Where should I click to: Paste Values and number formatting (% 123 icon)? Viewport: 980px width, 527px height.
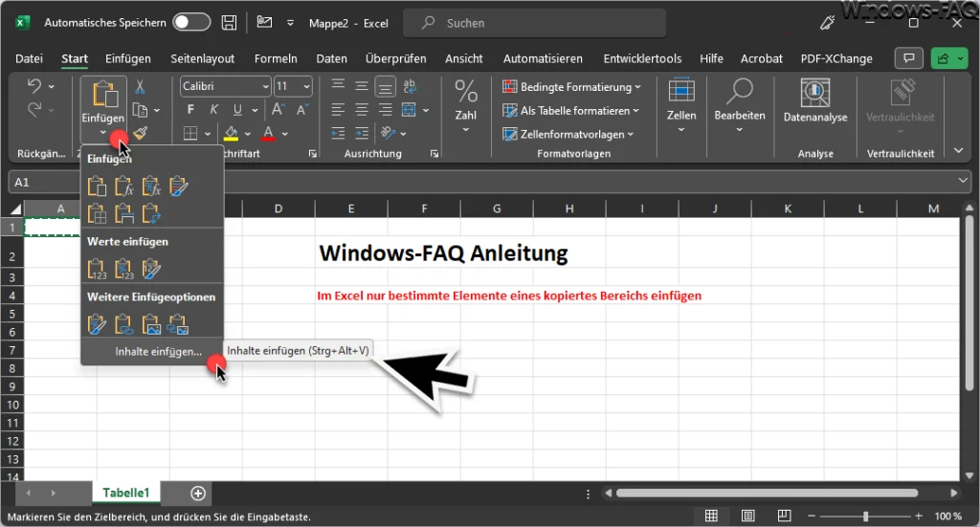point(123,269)
